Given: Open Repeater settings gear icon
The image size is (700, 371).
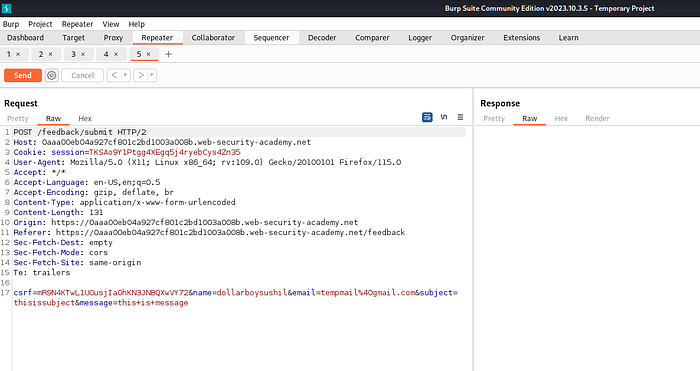Looking at the screenshot, I should pyautogui.click(x=52, y=75).
